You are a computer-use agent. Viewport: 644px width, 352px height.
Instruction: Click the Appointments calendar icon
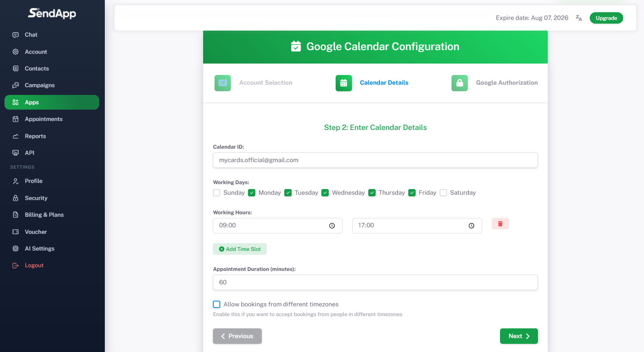point(15,119)
